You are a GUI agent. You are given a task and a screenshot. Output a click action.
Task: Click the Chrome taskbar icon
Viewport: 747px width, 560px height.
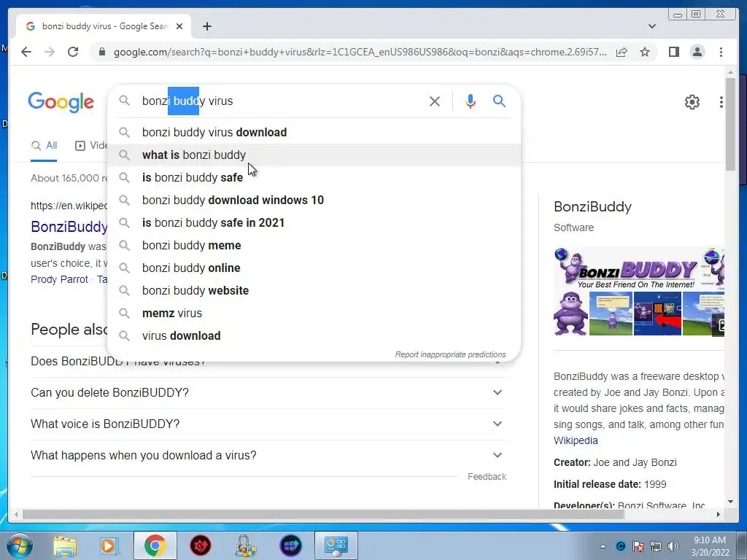click(x=155, y=545)
